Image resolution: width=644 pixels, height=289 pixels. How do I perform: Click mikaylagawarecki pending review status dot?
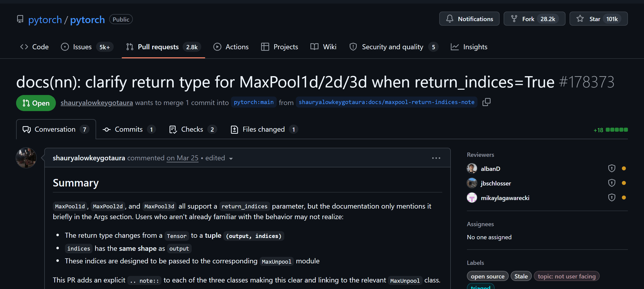(624, 198)
